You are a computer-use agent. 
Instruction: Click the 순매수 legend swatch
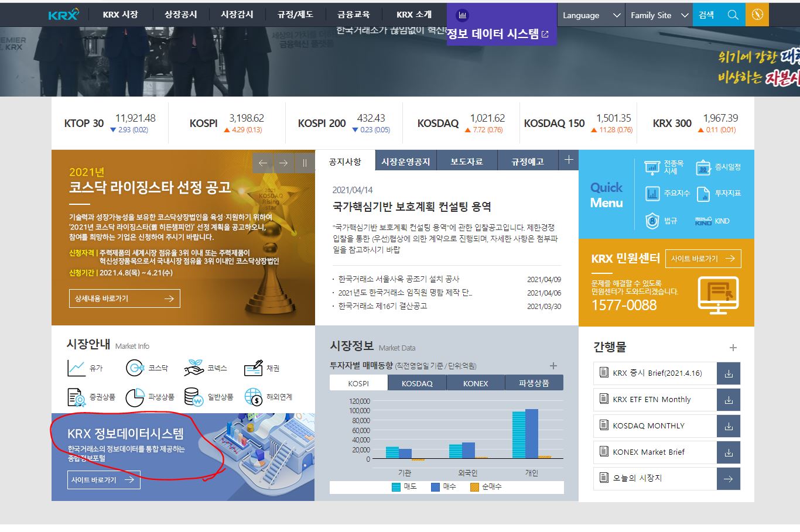point(475,487)
